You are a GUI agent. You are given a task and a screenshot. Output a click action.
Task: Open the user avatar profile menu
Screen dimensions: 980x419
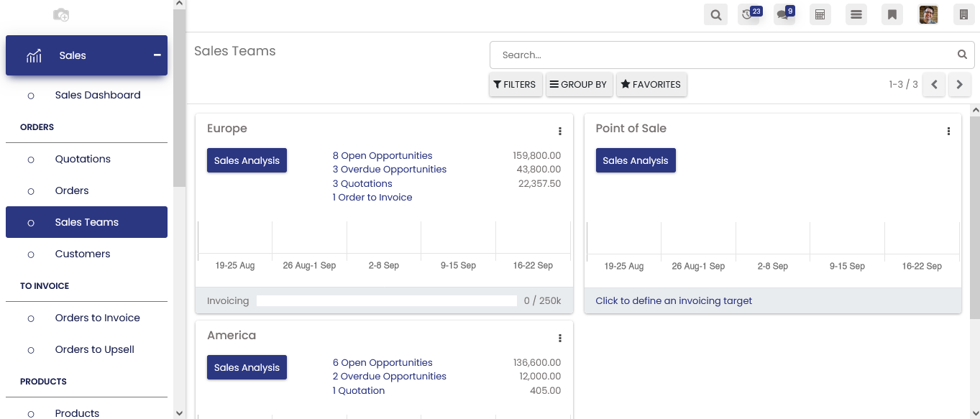click(x=928, y=14)
